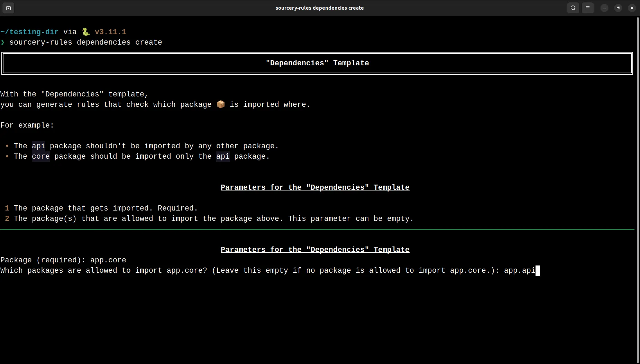Image resolution: width=640 pixels, height=364 pixels.
Task: Click the list icon next to the window controls
Action: tap(587, 8)
